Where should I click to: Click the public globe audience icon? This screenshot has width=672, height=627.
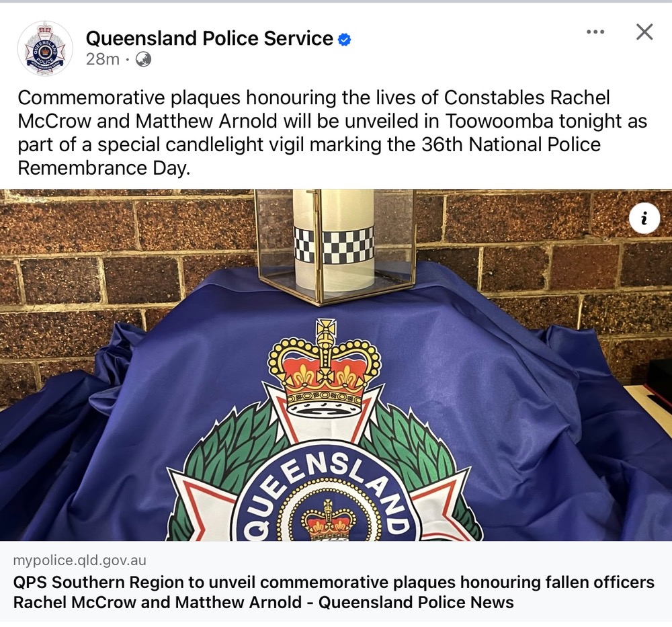point(143,59)
